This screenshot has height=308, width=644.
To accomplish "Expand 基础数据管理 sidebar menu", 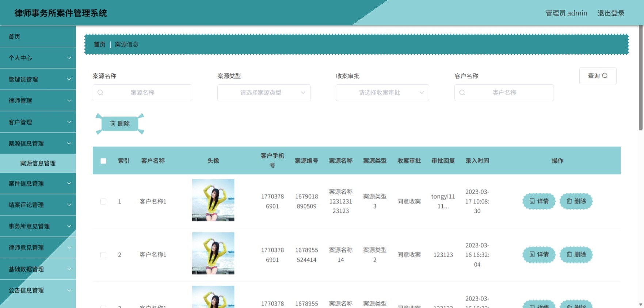I will [x=38, y=269].
